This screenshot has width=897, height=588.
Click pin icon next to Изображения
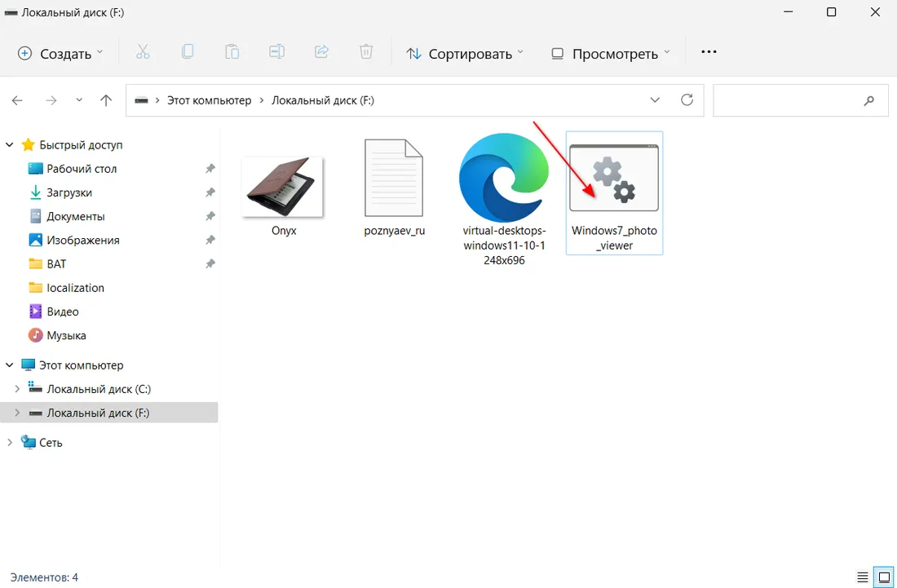210,241
